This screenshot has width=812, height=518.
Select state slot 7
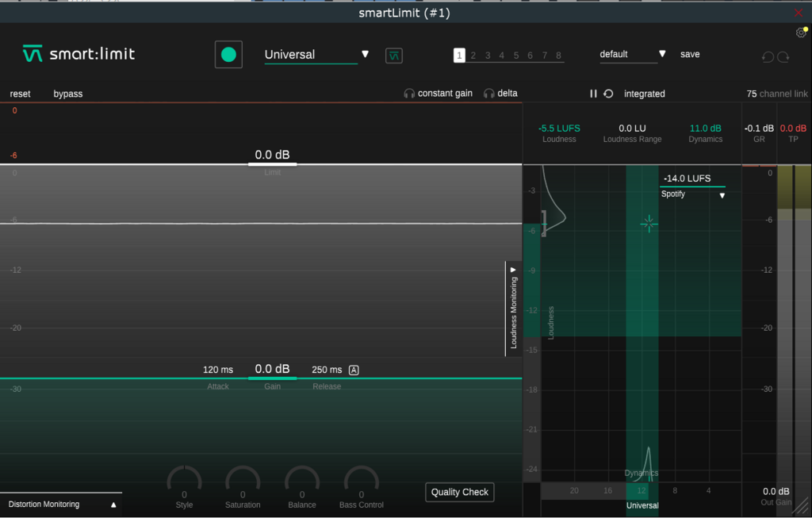[545, 56]
